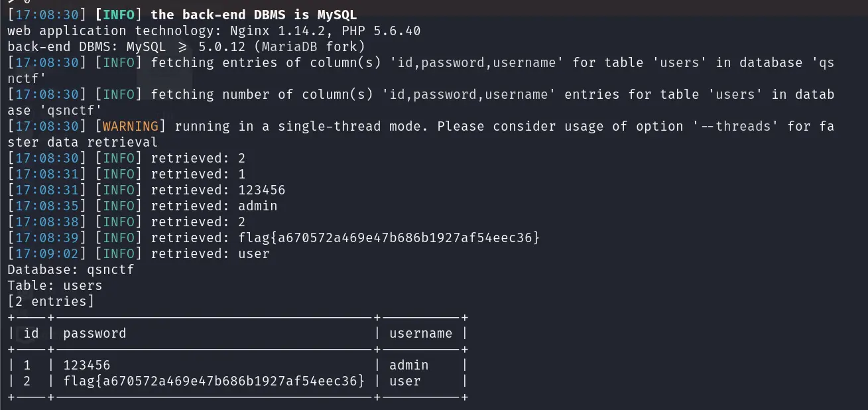This screenshot has width=868, height=410.
Task: Click the 'username' column header
Action: pyautogui.click(x=420, y=334)
